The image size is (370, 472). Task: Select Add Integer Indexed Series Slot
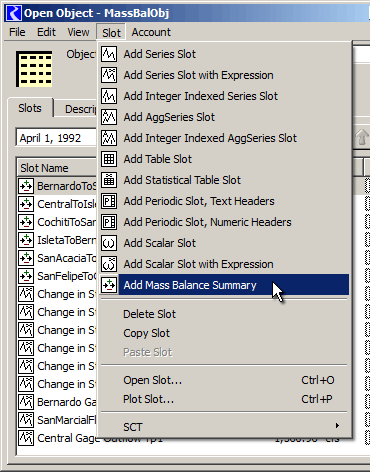[x=225, y=96]
